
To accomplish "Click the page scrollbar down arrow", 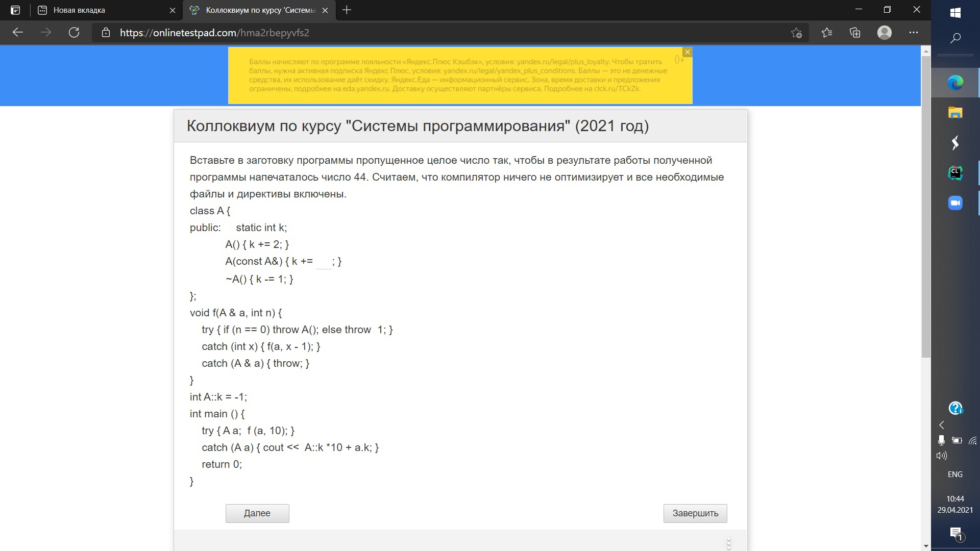I will 926,546.
